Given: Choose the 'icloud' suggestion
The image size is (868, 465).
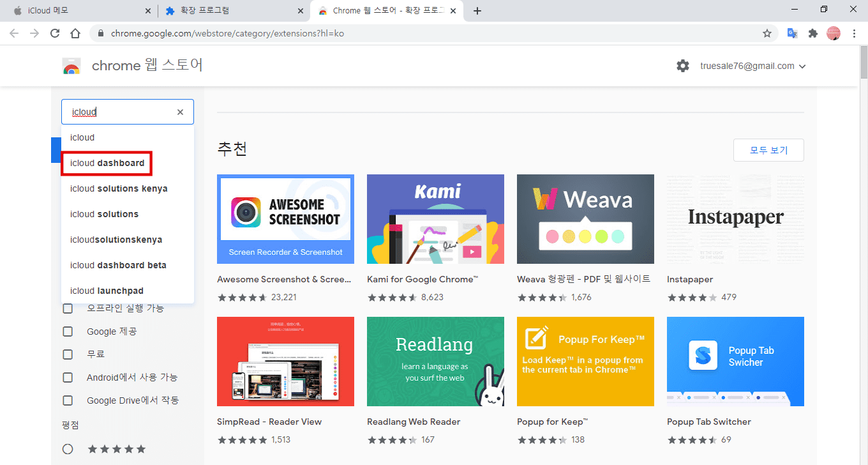Looking at the screenshot, I should pos(128,137).
